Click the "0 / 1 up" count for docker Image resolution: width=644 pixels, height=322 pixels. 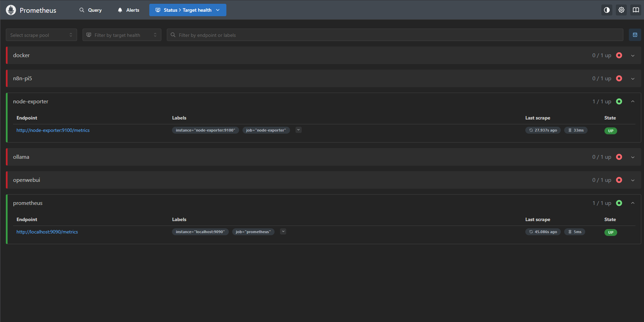tap(602, 55)
